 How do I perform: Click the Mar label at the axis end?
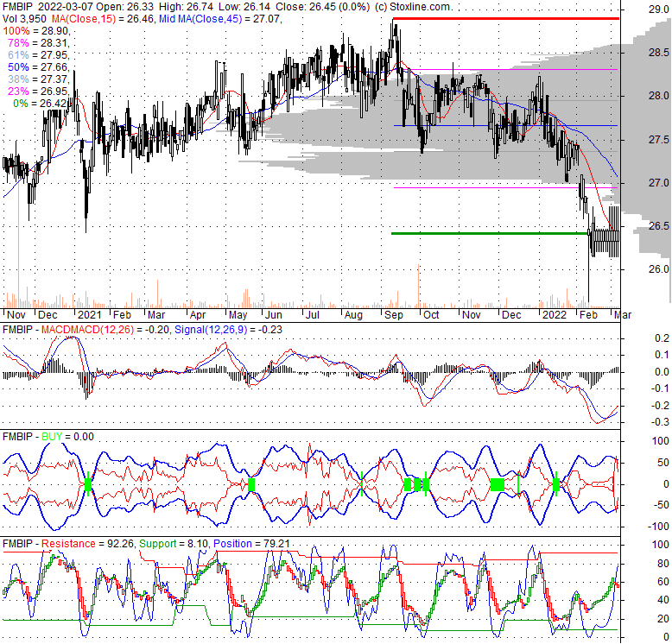point(623,315)
